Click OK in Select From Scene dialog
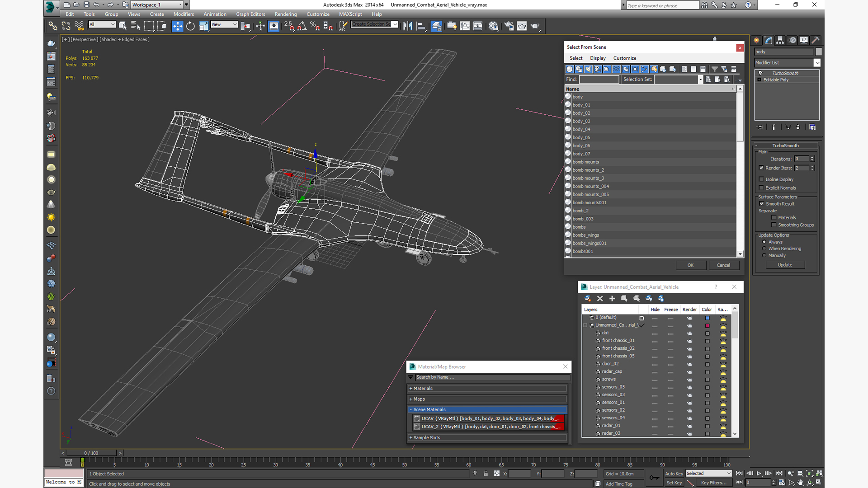868x488 pixels. 690,265
